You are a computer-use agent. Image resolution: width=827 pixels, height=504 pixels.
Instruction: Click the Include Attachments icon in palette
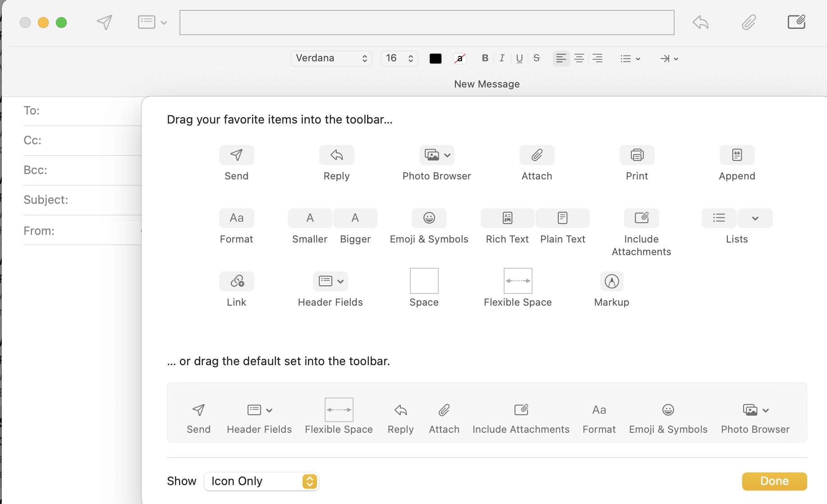[x=641, y=218]
